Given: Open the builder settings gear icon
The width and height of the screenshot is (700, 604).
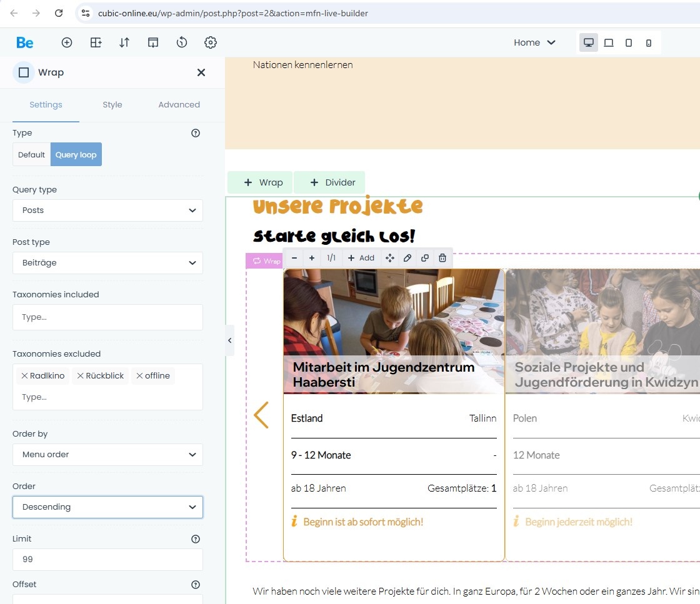Looking at the screenshot, I should pos(211,42).
